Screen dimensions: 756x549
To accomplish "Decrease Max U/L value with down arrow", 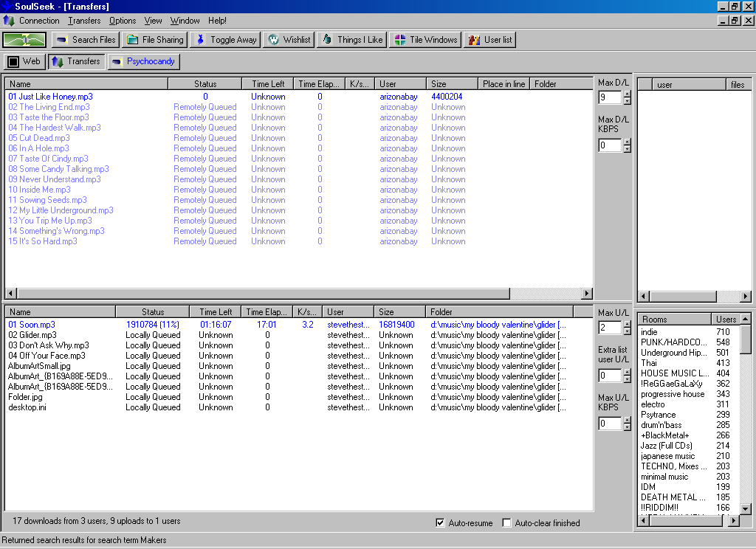I will coord(627,331).
